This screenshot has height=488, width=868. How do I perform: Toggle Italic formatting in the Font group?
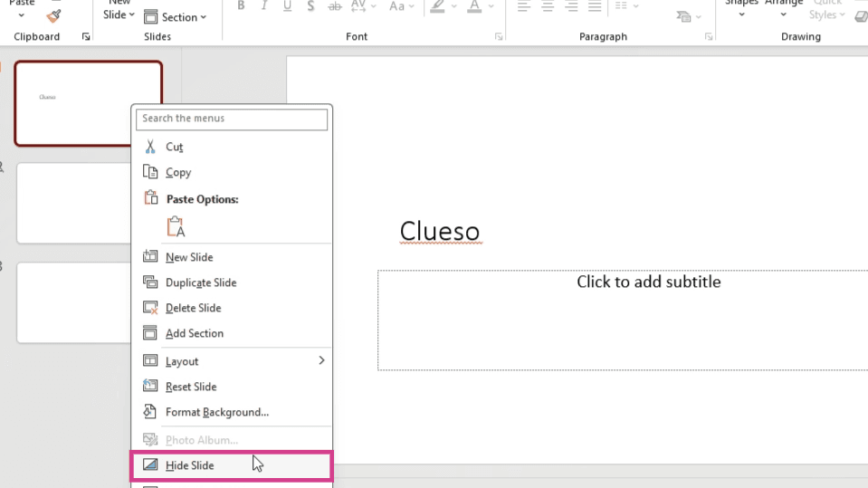click(264, 6)
